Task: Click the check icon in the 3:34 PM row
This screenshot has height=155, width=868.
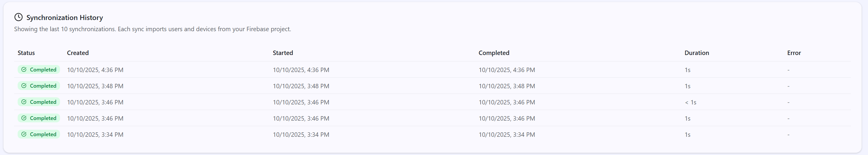Action: pyautogui.click(x=24, y=134)
